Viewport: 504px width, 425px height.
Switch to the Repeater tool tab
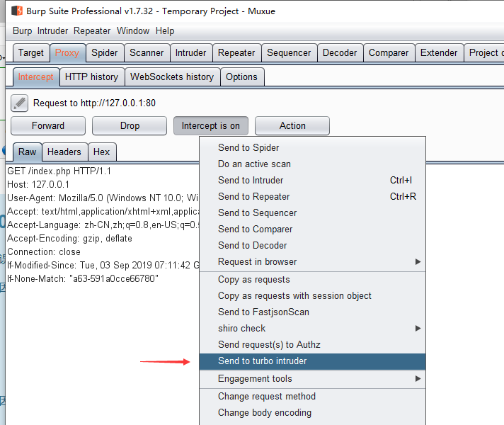point(236,52)
